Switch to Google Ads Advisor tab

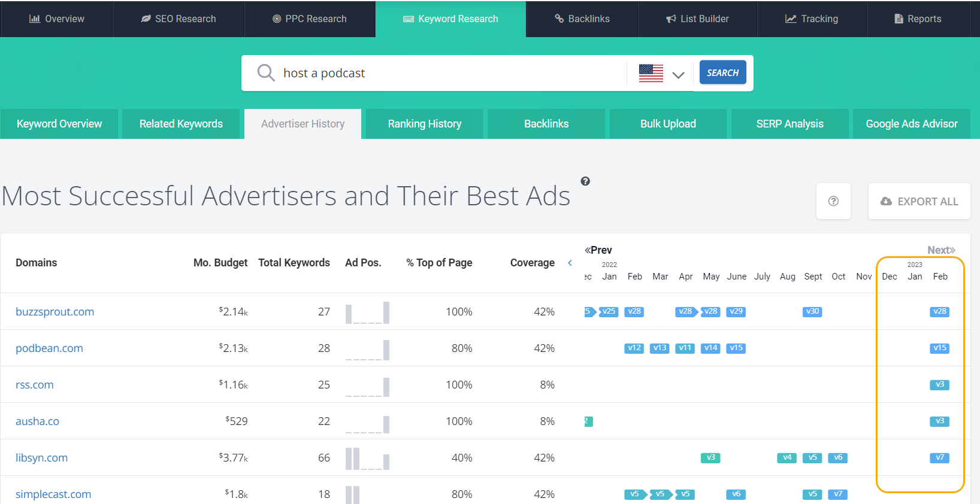912,124
